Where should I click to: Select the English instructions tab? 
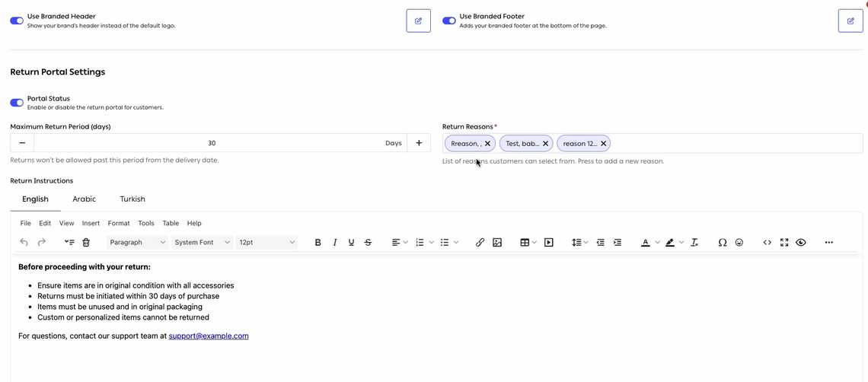pos(36,199)
